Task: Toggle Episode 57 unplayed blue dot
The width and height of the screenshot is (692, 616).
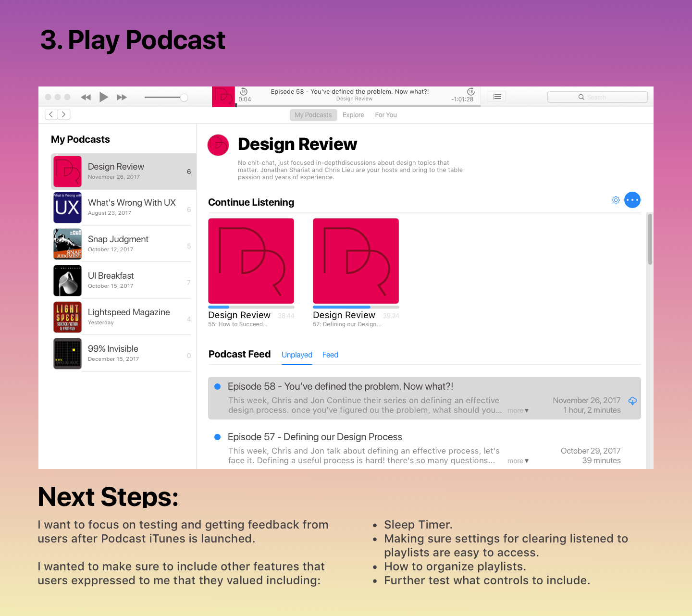Action: pos(217,437)
